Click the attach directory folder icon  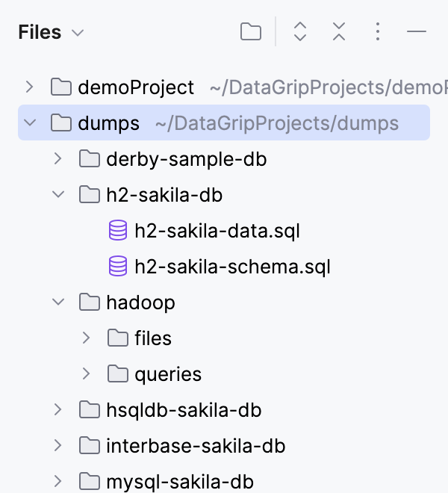pos(251,31)
